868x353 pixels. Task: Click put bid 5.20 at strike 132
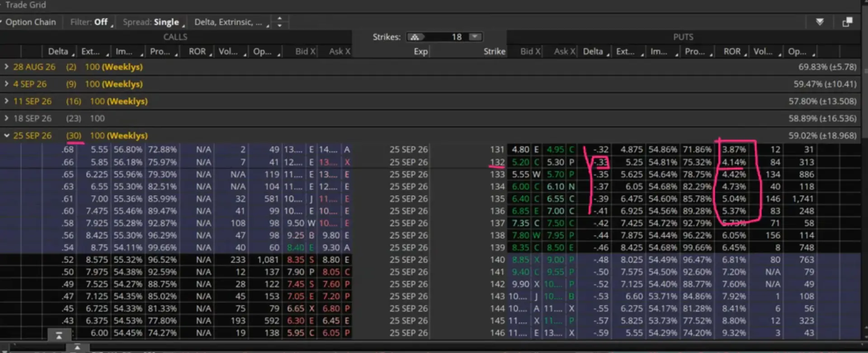(x=520, y=162)
